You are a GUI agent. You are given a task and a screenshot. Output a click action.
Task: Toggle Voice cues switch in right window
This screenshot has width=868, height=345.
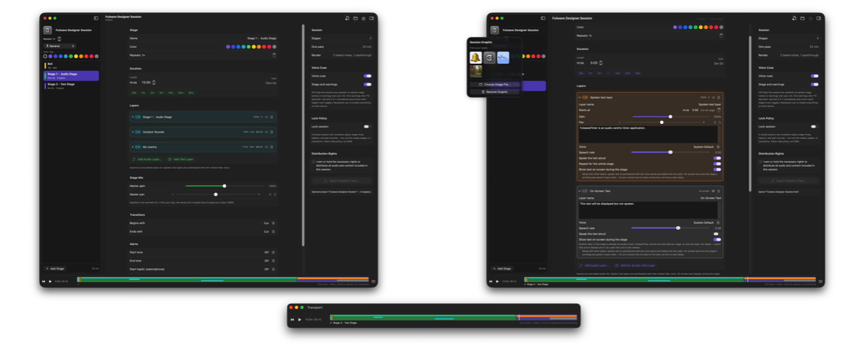pos(815,76)
